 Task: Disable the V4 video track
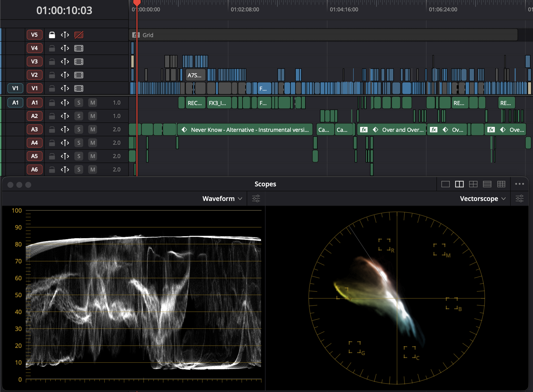(79, 48)
